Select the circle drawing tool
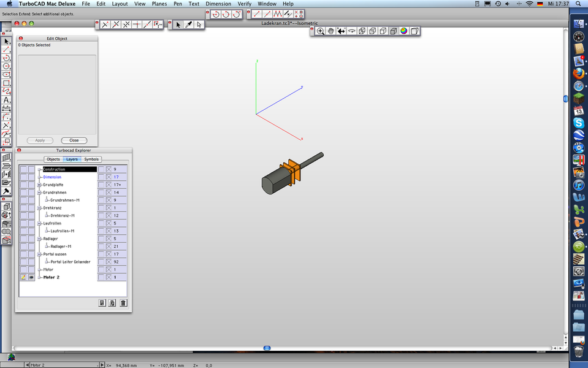The width and height of the screenshot is (588, 368). pyautogui.click(x=6, y=66)
